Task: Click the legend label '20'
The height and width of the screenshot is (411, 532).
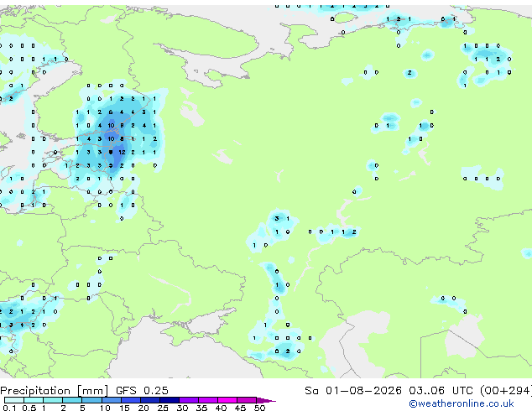Action: click(x=143, y=408)
